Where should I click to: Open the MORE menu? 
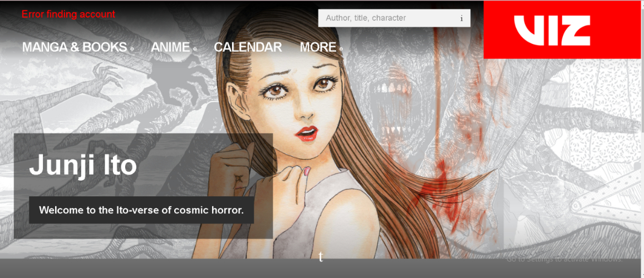(x=318, y=47)
